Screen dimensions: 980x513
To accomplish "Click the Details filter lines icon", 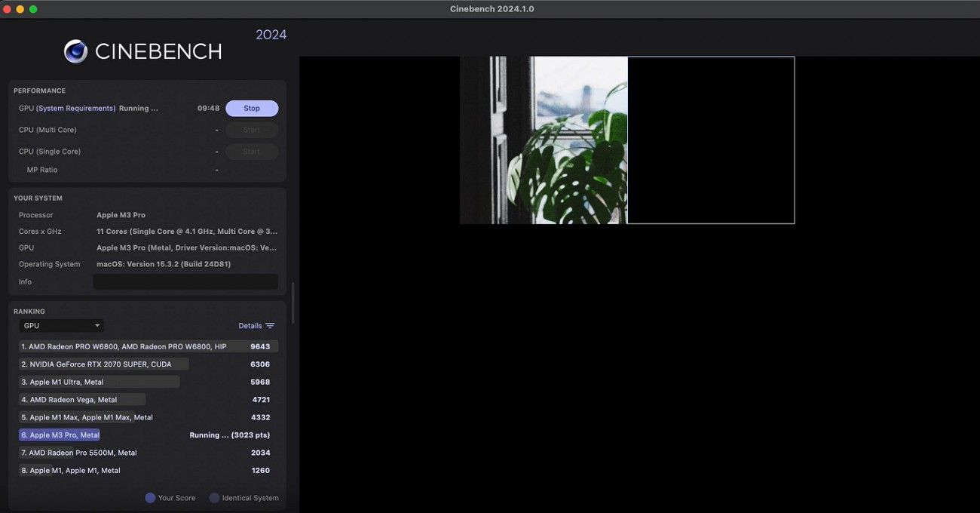I will 270,326.
